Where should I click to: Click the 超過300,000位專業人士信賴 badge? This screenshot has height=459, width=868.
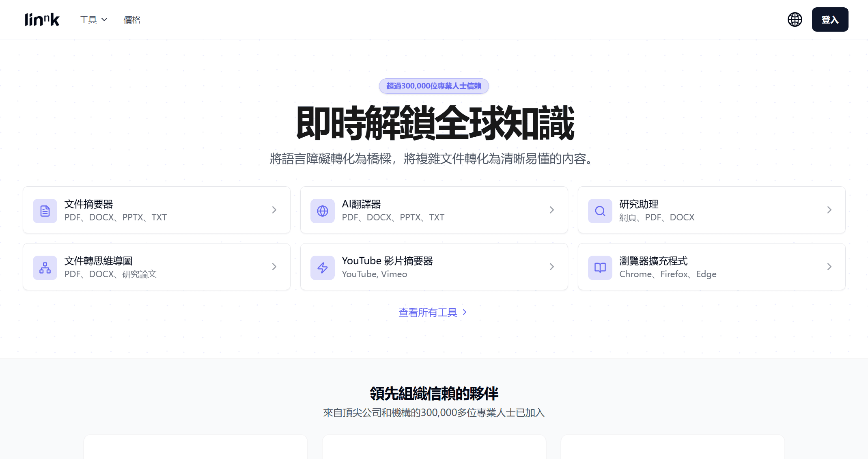pos(434,86)
